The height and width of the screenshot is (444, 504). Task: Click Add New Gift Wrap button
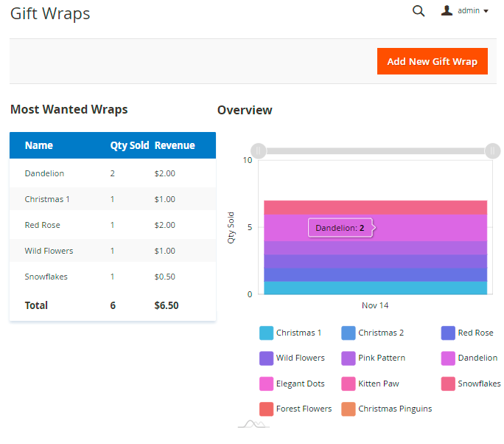433,61
